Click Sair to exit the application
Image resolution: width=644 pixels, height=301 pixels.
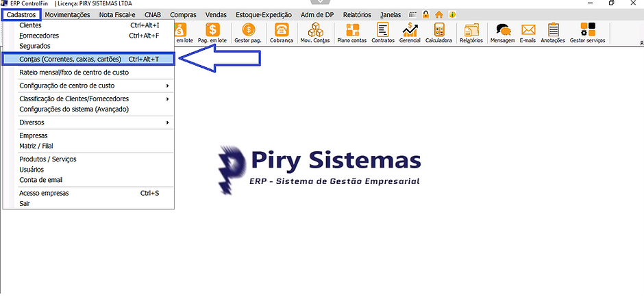(x=88, y=203)
